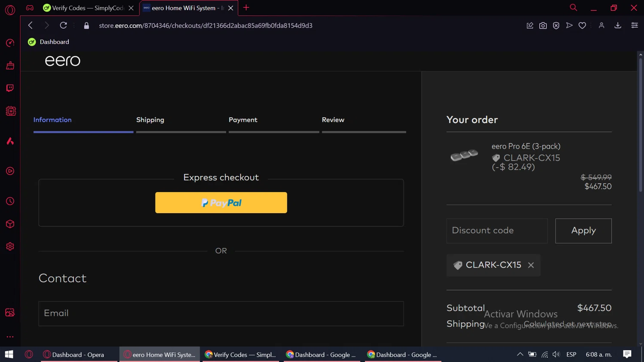Open GX Control speedometer icon in sidebar
The image size is (644, 362).
click(x=10, y=43)
